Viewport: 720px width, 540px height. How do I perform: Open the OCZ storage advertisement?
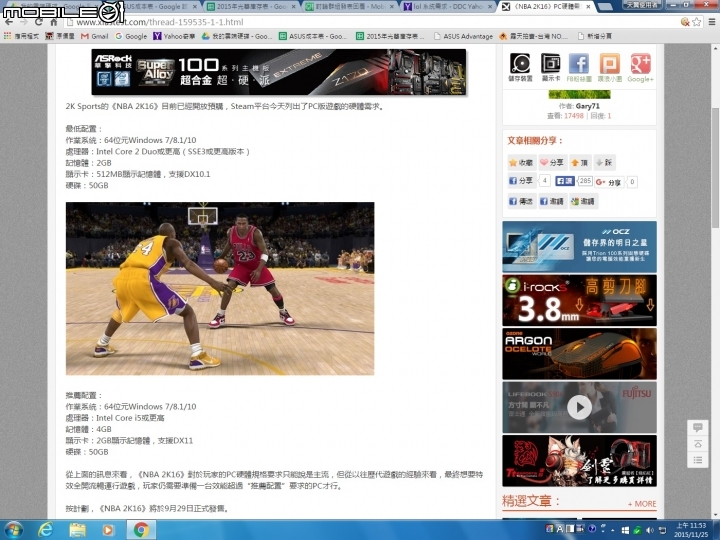click(579, 247)
